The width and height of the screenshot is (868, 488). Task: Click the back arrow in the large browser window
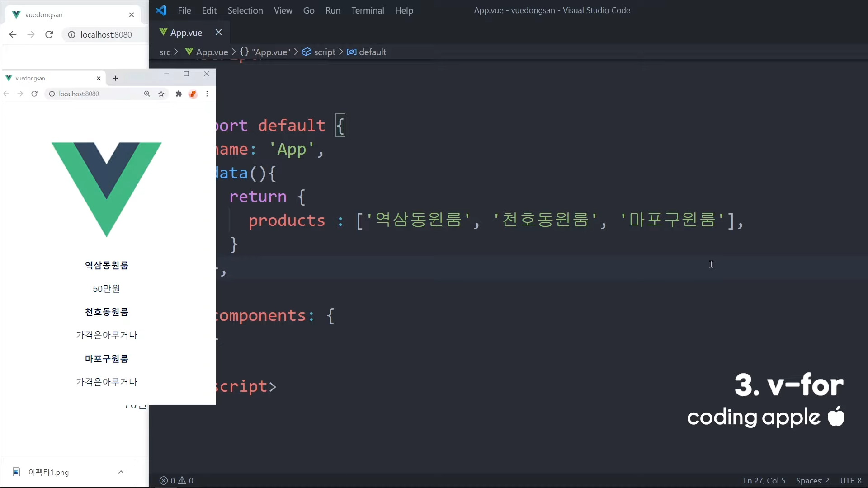click(x=13, y=34)
